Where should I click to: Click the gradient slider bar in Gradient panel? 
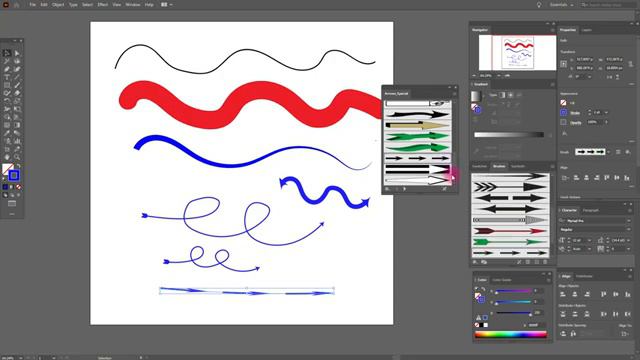click(509, 135)
